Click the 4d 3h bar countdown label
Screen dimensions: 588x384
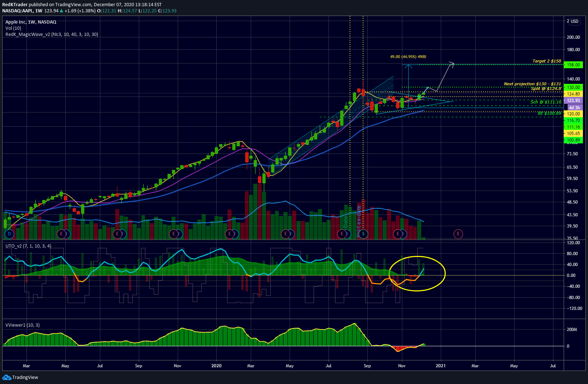click(574, 107)
